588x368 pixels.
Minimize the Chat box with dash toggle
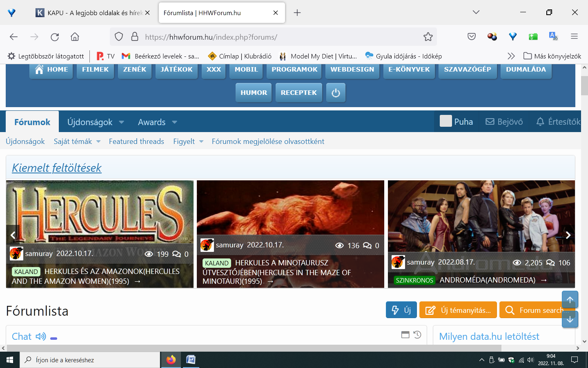point(53,339)
